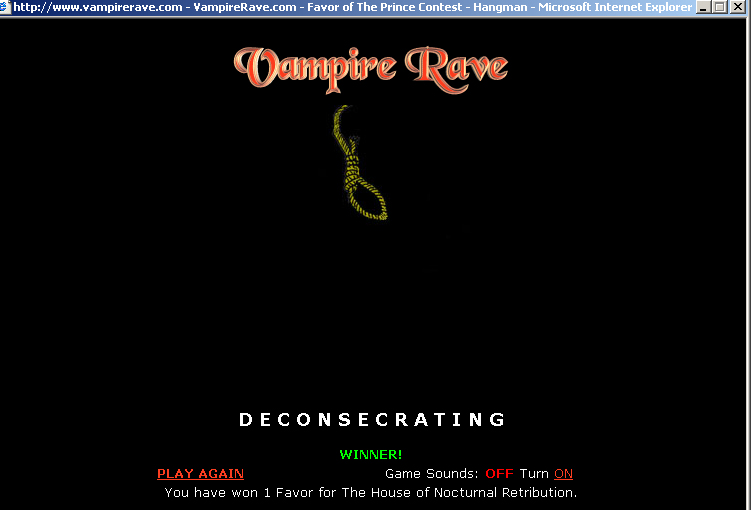The image size is (751, 510).
Task: Click the Internet Explorer icon in title bar
Action: pos(5,7)
